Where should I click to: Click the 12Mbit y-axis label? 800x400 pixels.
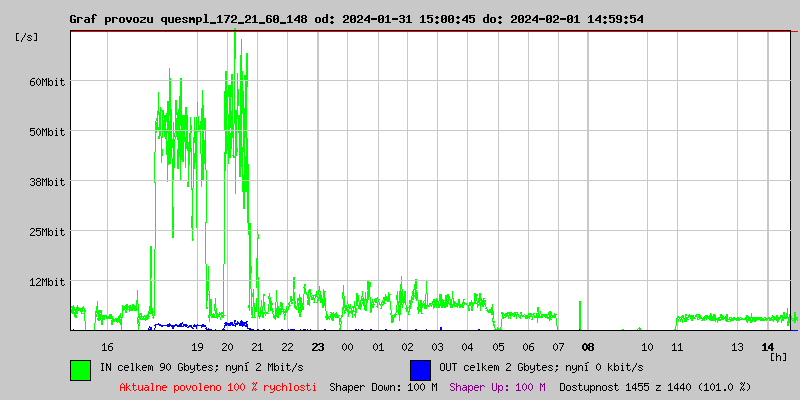click(48, 282)
